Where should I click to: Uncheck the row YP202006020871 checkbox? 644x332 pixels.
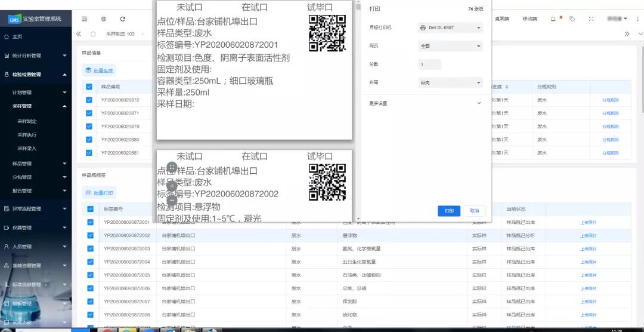coord(89,113)
